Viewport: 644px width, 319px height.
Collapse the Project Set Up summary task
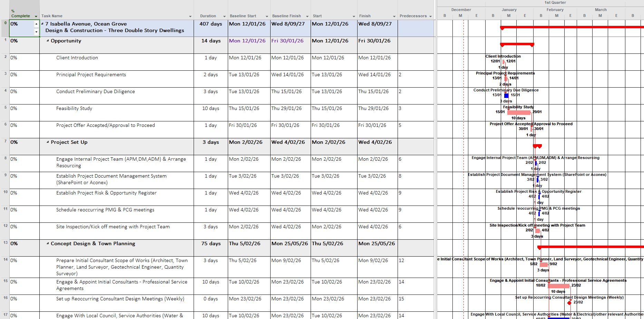48,142
